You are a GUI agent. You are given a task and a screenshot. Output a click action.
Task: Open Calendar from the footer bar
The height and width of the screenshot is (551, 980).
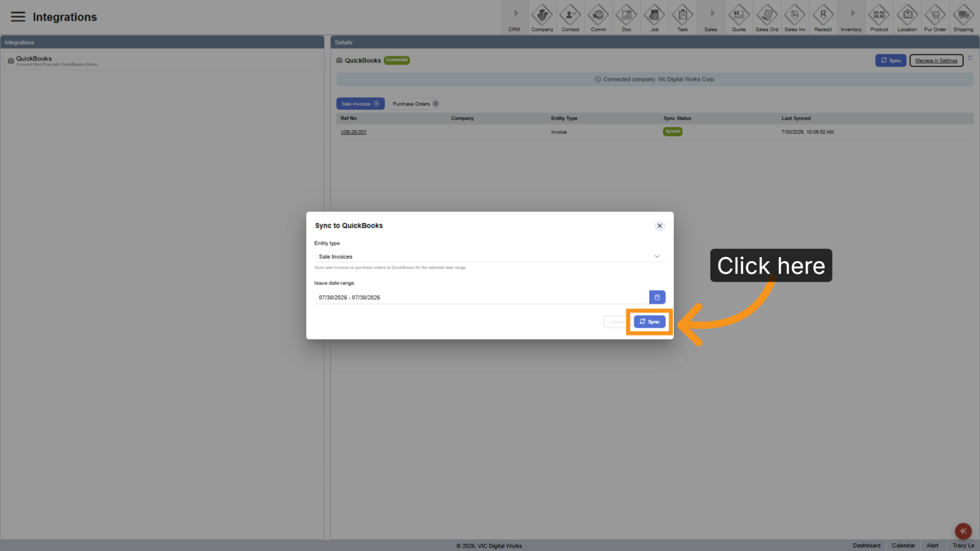click(x=903, y=546)
